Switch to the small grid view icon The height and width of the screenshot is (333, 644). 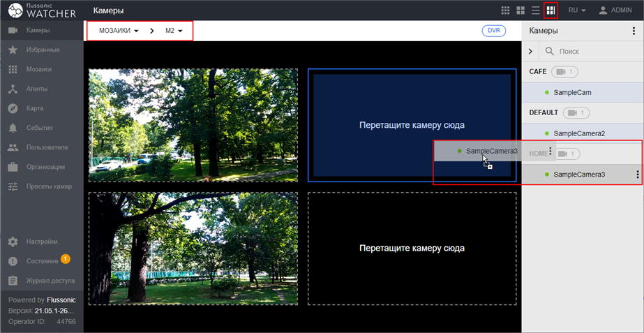pyautogui.click(x=506, y=10)
